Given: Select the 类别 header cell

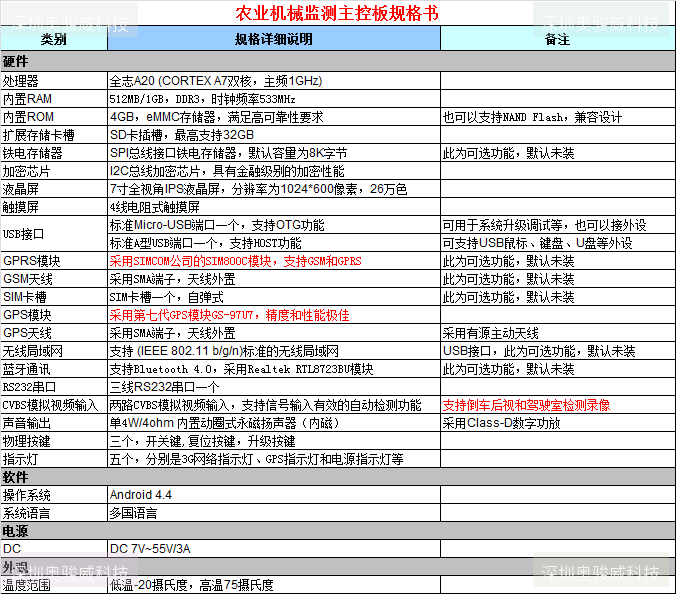Looking at the screenshot, I should coord(54,39).
